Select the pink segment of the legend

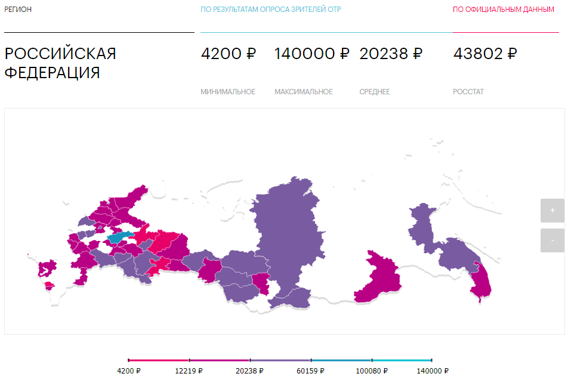(159, 360)
